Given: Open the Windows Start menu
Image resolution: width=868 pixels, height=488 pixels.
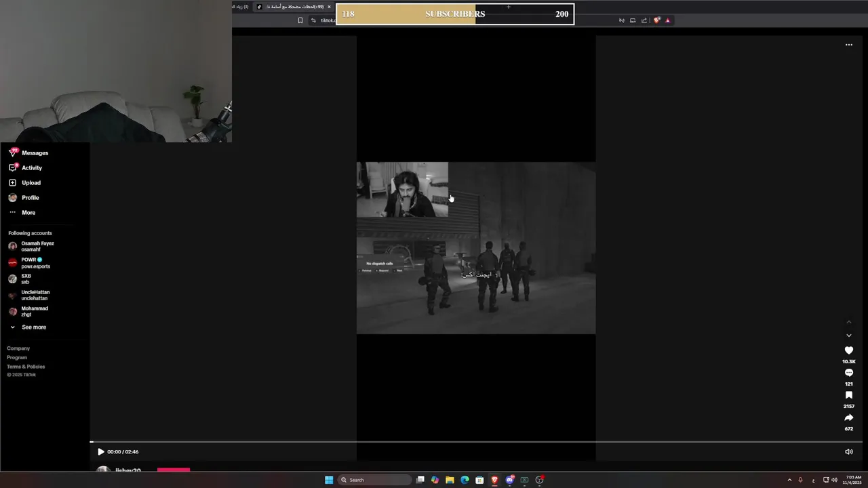Looking at the screenshot, I should click(x=329, y=480).
